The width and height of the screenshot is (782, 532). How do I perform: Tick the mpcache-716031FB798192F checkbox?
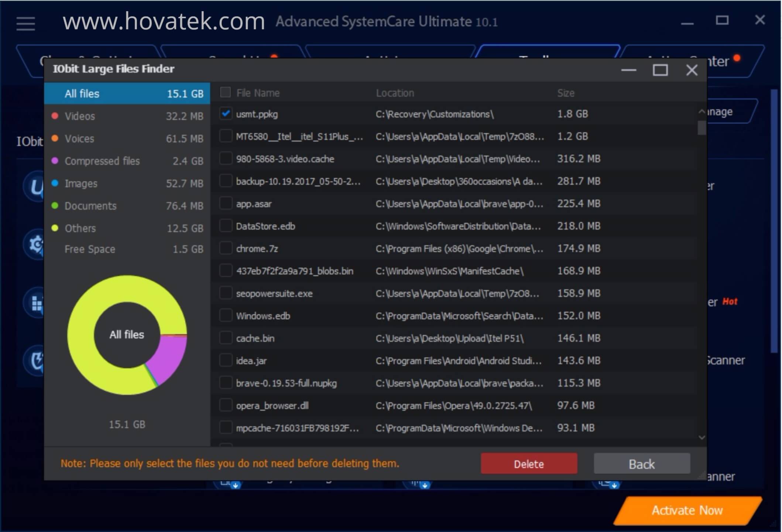pos(225,428)
